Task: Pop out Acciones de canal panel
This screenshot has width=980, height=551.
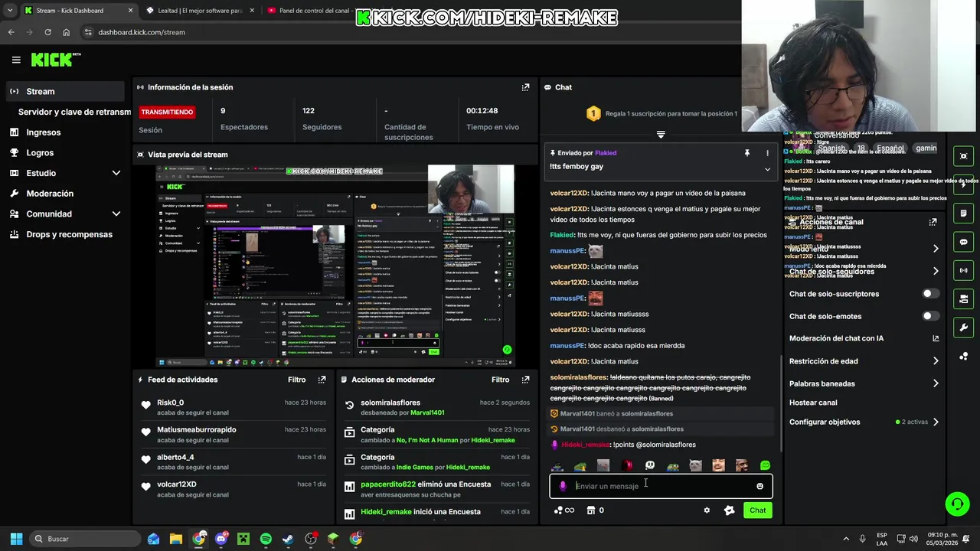Action: pos(933,222)
